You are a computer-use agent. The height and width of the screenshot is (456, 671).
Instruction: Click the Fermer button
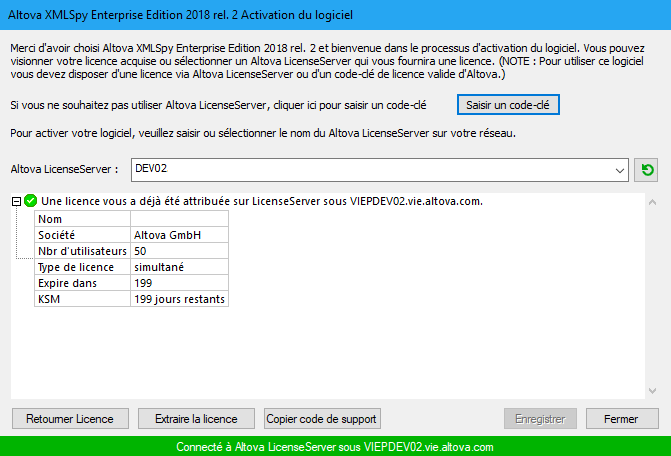(622, 419)
